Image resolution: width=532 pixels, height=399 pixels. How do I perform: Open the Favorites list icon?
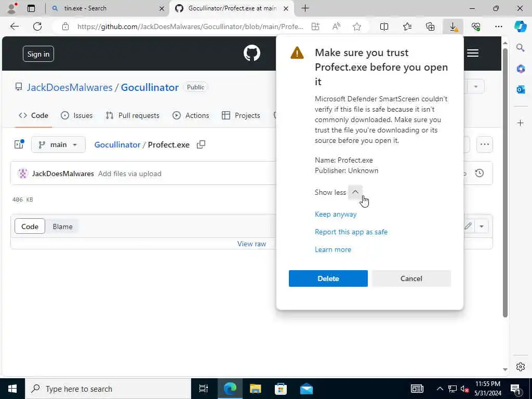coord(407,26)
